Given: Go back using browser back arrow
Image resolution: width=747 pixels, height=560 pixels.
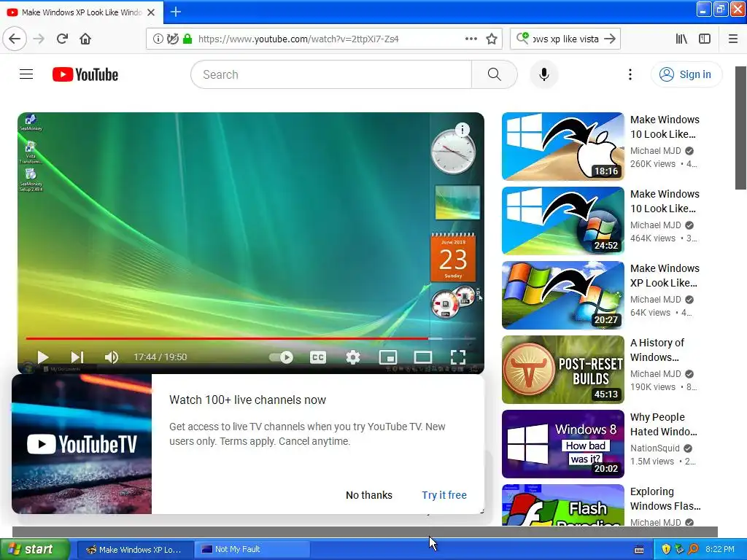Looking at the screenshot, I should pyautogui.click(x=15, y=39).
